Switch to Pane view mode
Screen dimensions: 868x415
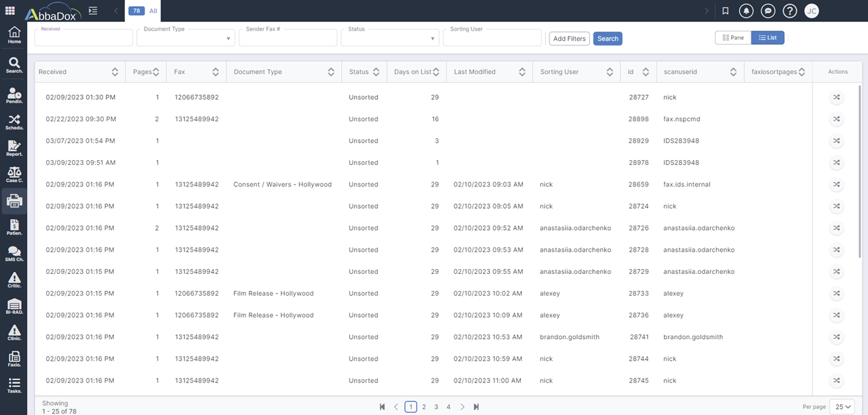pyautogui.click(x=732, y=37)
